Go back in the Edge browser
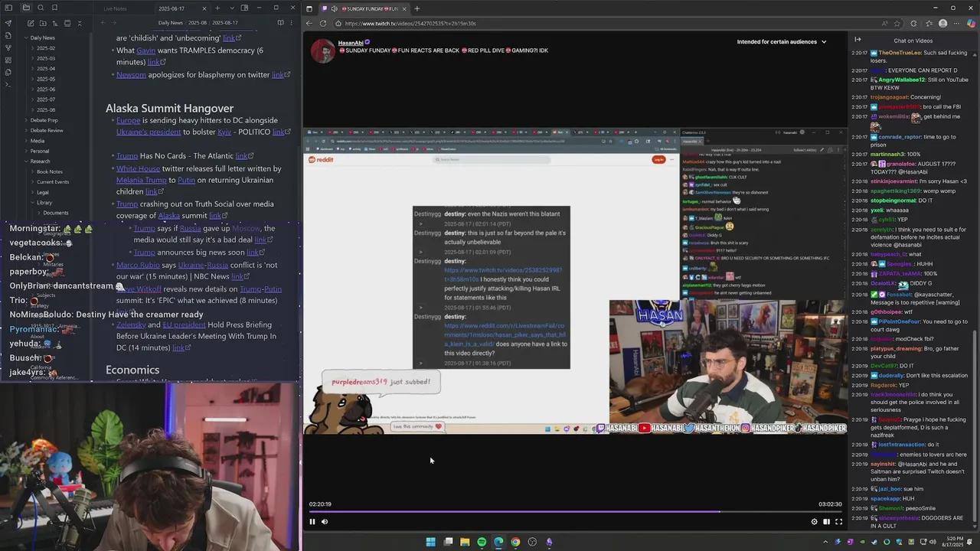 pos(309,23)
